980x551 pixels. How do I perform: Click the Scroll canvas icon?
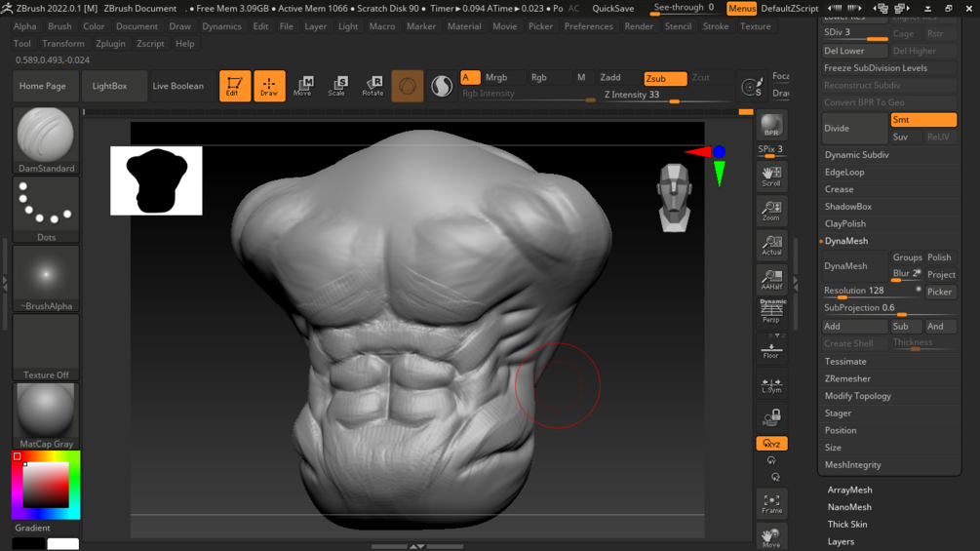coord(771,176)
